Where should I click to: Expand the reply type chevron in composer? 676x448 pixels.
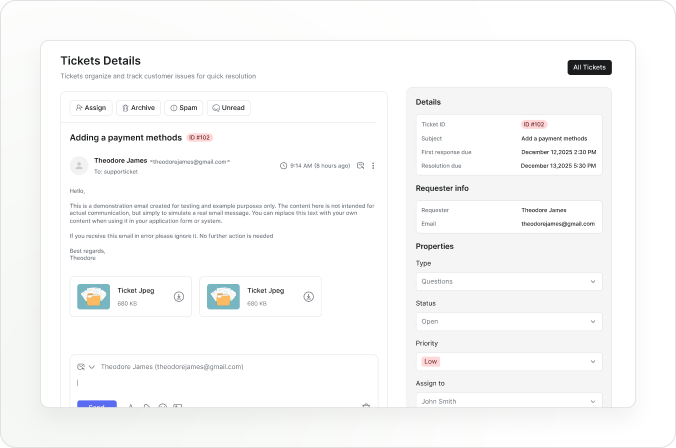(x=92, y=367)
